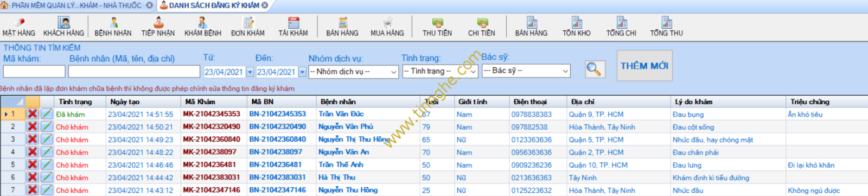Viewport: 868px width, 196px height.
Task: Click the THÊM MỚI button
Action: click(644, 66)
